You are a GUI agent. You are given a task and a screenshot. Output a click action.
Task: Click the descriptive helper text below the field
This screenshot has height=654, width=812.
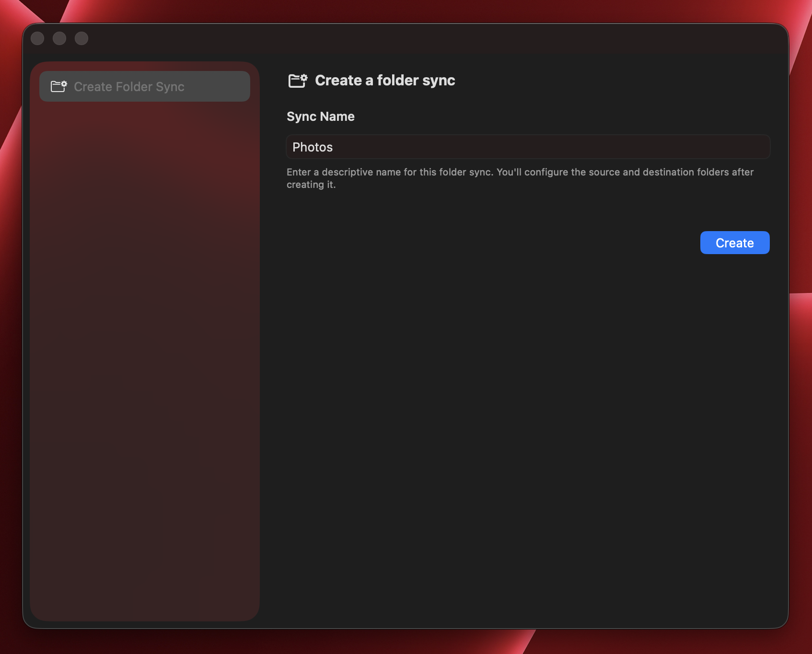tap(520, 178)
